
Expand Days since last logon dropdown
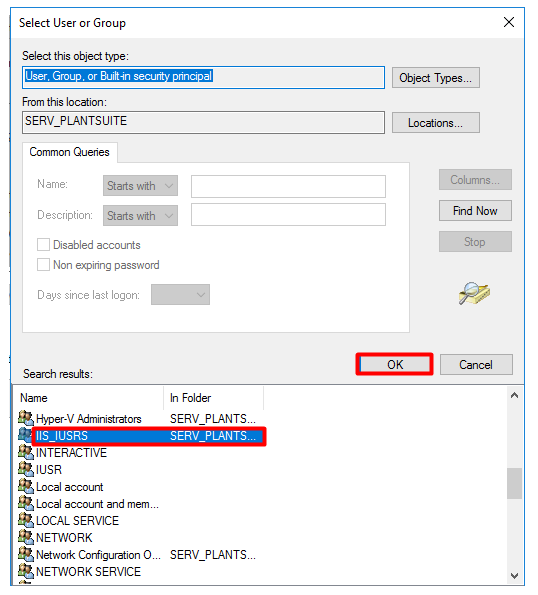[x=180, y=294]
